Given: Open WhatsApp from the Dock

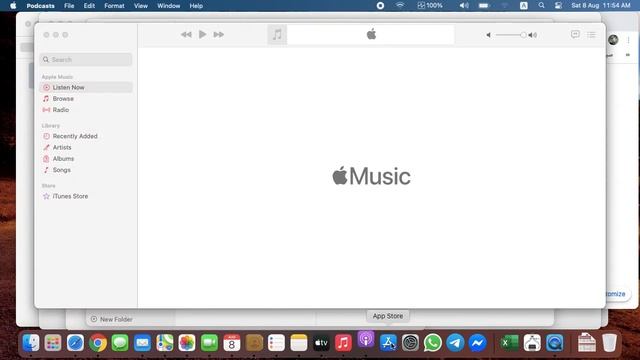Looking at the screenshot, I should (x=433, y=343).
